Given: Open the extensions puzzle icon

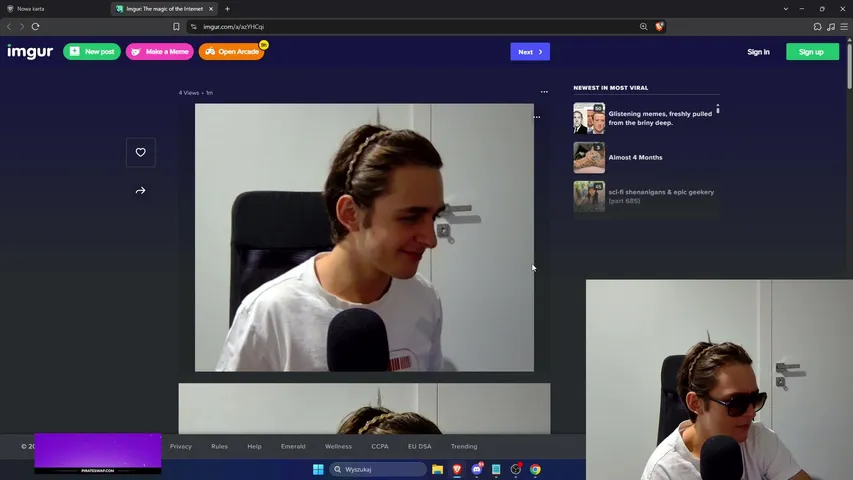Looking at the screenshot, I should 817,27.
